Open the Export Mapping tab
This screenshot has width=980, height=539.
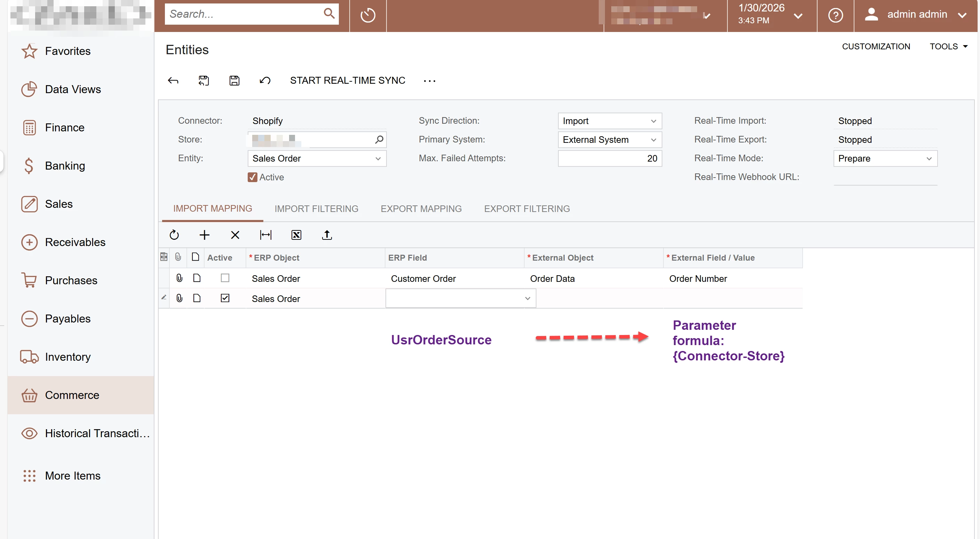pyautogui.click(x=421, y=209)
